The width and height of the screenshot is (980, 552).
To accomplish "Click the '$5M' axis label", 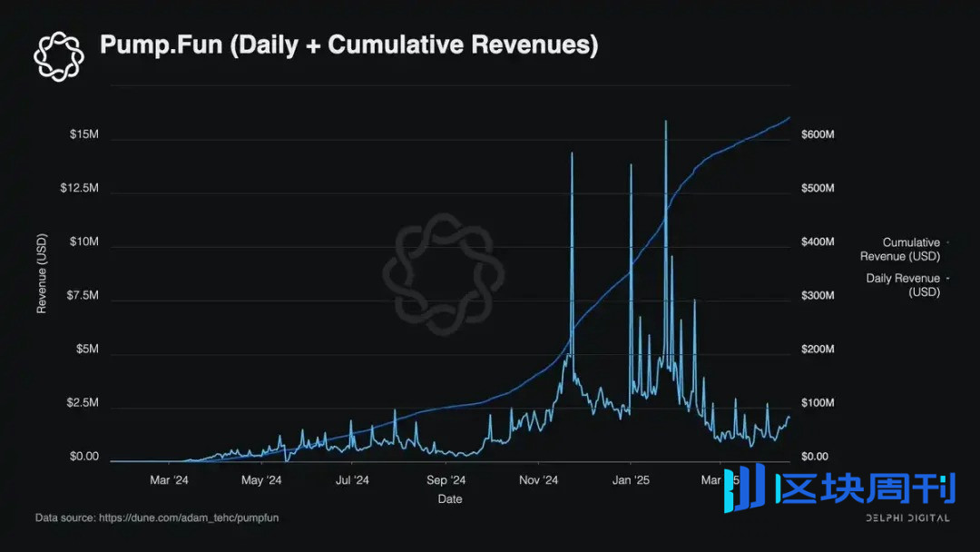I will (87, 349).
